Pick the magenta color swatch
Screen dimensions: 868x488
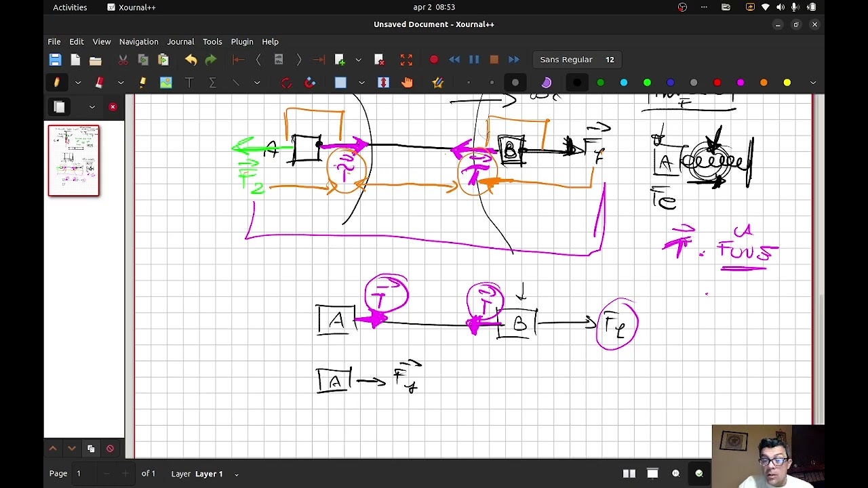(741, 83)
